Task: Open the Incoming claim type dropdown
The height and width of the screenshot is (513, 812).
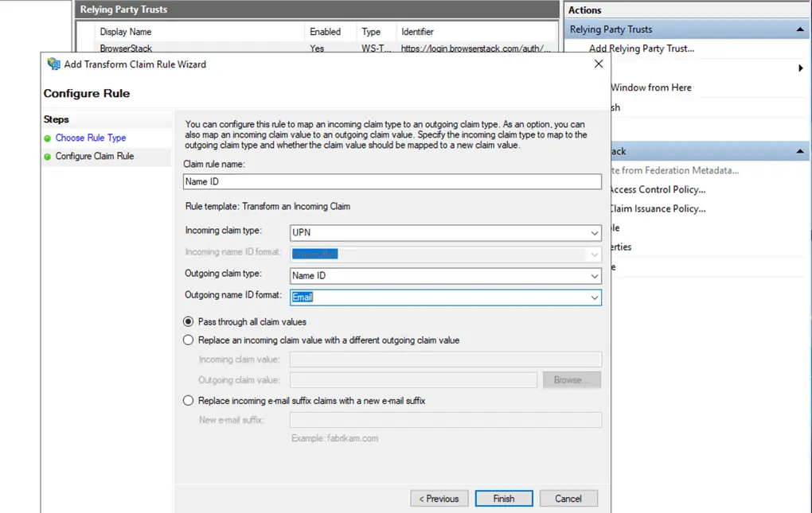Action: (594, 233)
